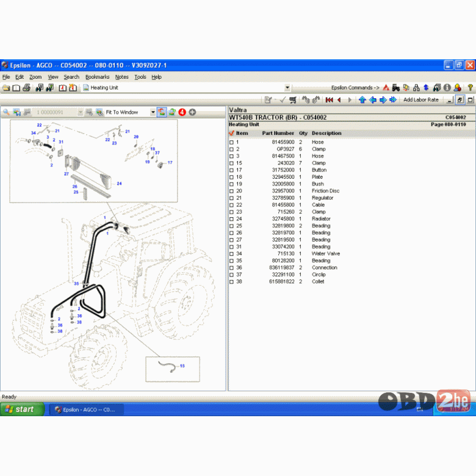Click callout number 15 in the diagram inset
Screen dimensions: 476x476
(x=182, y=366)
